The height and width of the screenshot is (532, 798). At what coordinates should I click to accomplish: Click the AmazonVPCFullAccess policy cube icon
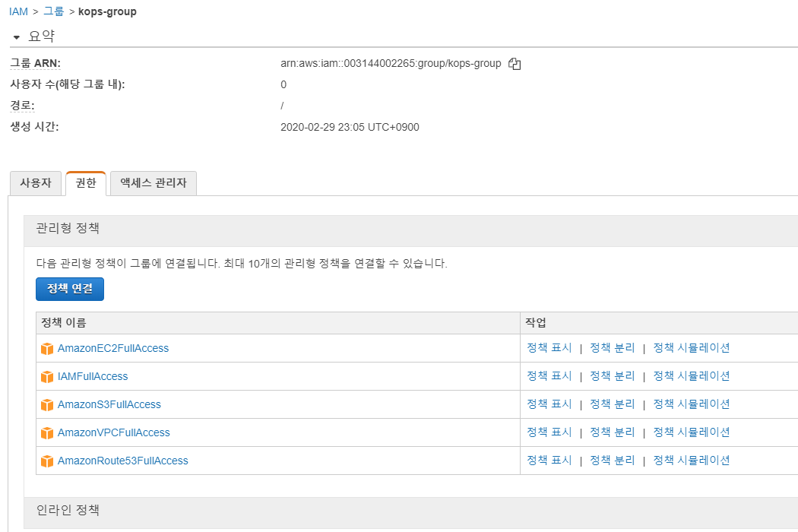coord(47,432)
